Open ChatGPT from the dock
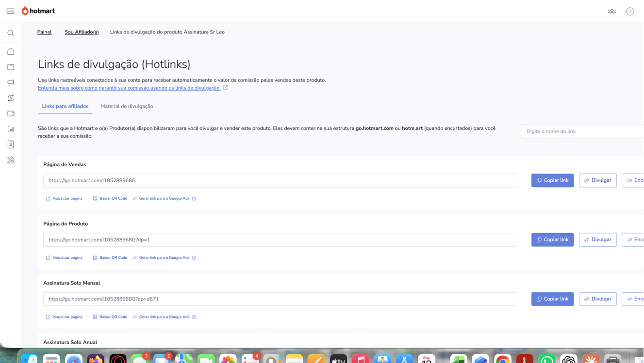The height and width of the screenshot is (363, 644). click(x=569, y=359)
